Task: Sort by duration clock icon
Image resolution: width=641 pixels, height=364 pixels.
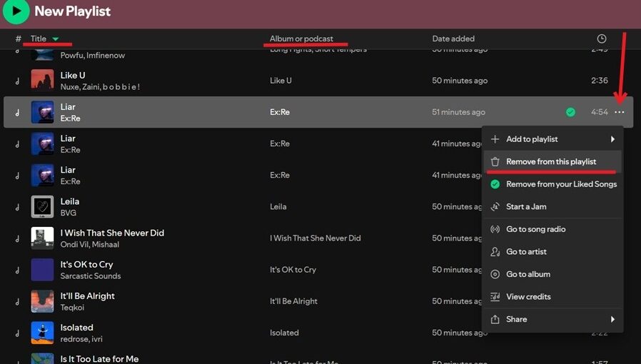Action: [601, 39]
